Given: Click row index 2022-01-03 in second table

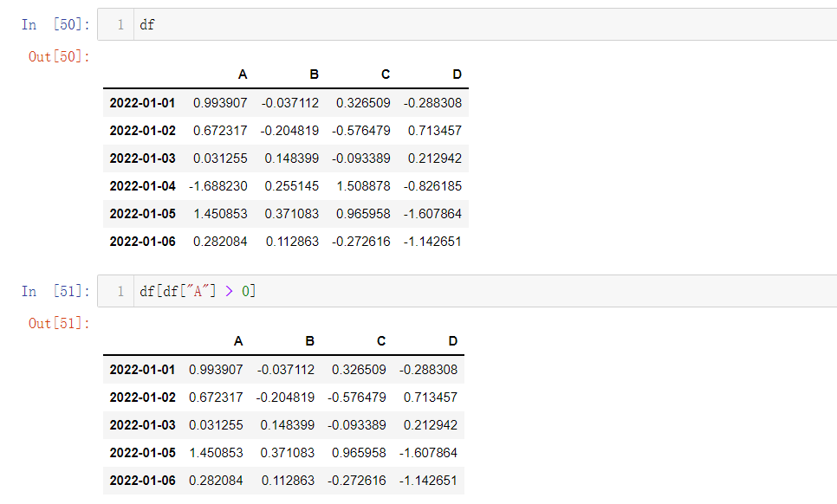Looking at the screenshot, I should (142, 425).
